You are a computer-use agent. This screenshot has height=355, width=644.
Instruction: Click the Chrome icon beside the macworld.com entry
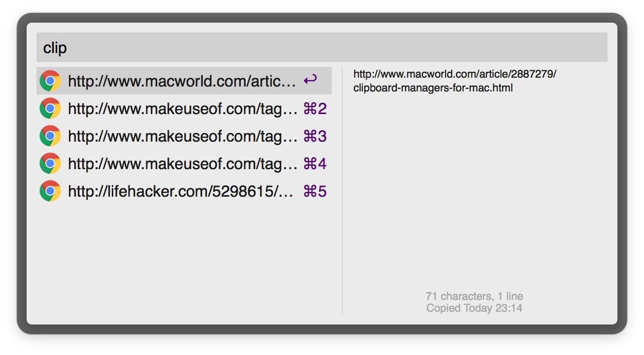click(x=50, y=81)
